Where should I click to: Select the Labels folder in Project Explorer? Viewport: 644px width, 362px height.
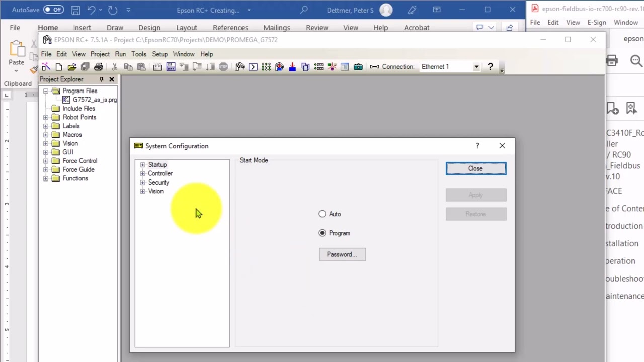click(x=71, y=126)
